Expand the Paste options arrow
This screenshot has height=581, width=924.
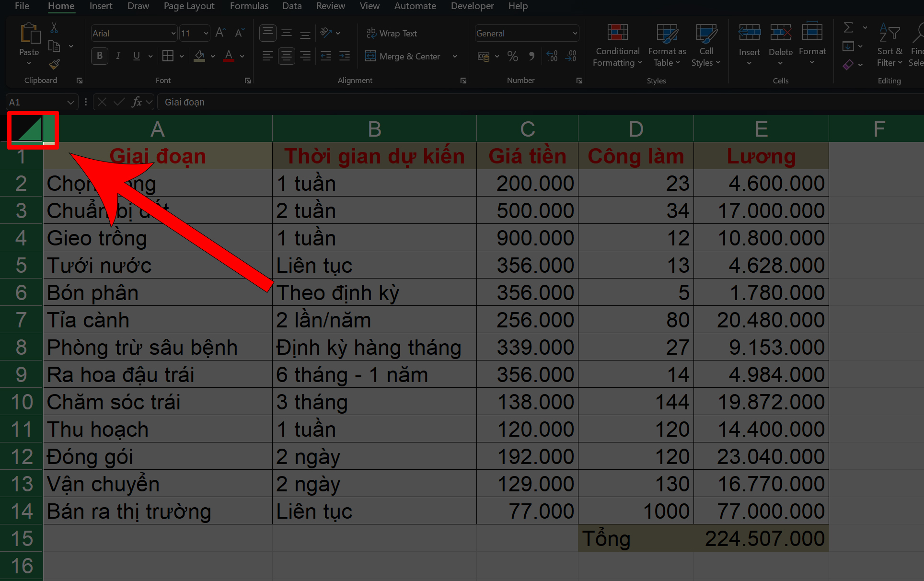pyautogui.click(x=29, y=63)
